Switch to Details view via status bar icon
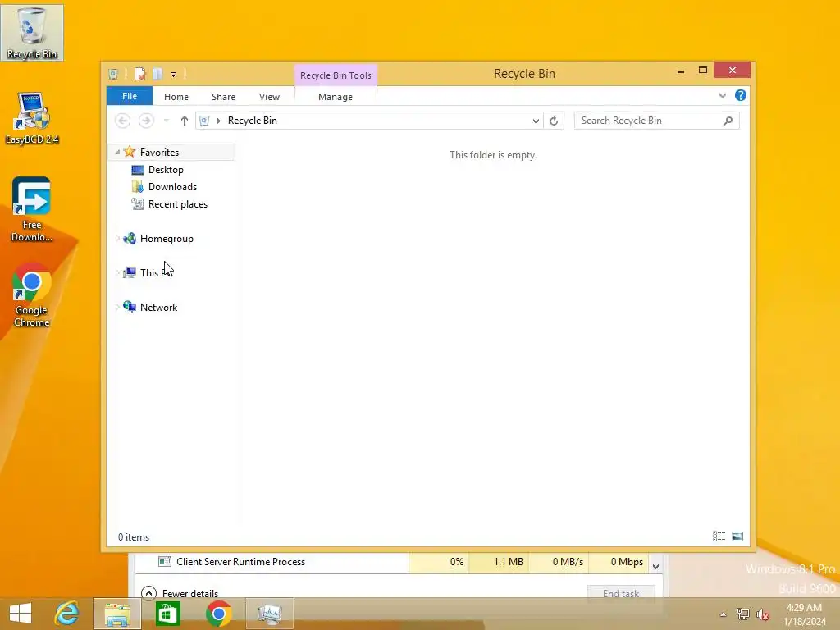 (719, 536)
